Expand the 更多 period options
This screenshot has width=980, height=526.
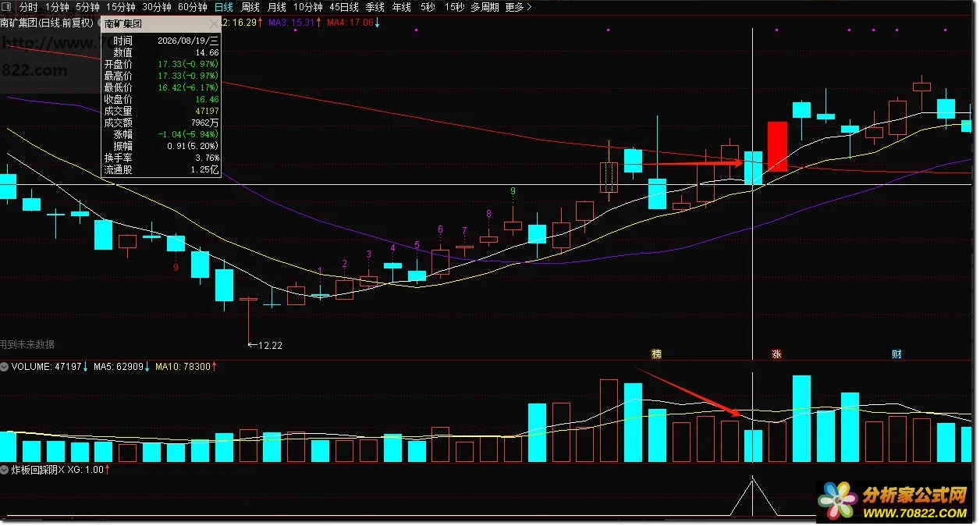tap(518, 7)
